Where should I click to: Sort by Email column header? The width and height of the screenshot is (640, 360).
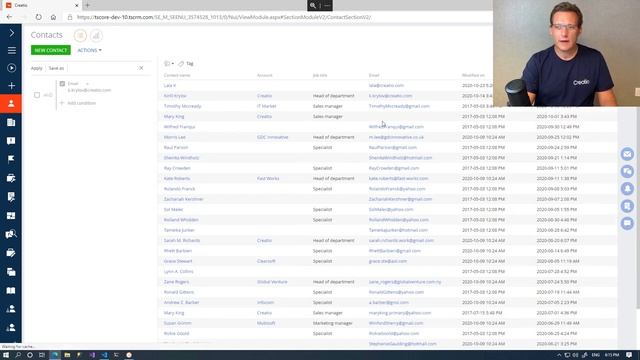coord(374,76)
